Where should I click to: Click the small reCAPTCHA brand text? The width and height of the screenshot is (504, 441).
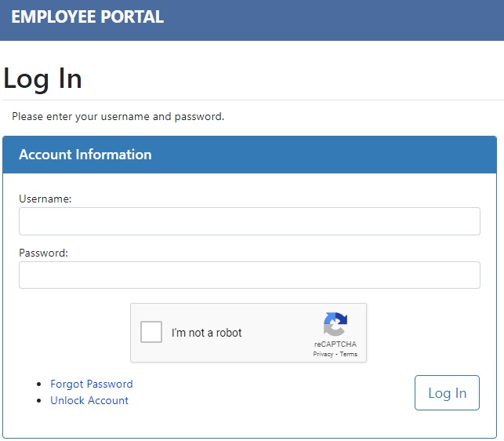tap(335, 344)
